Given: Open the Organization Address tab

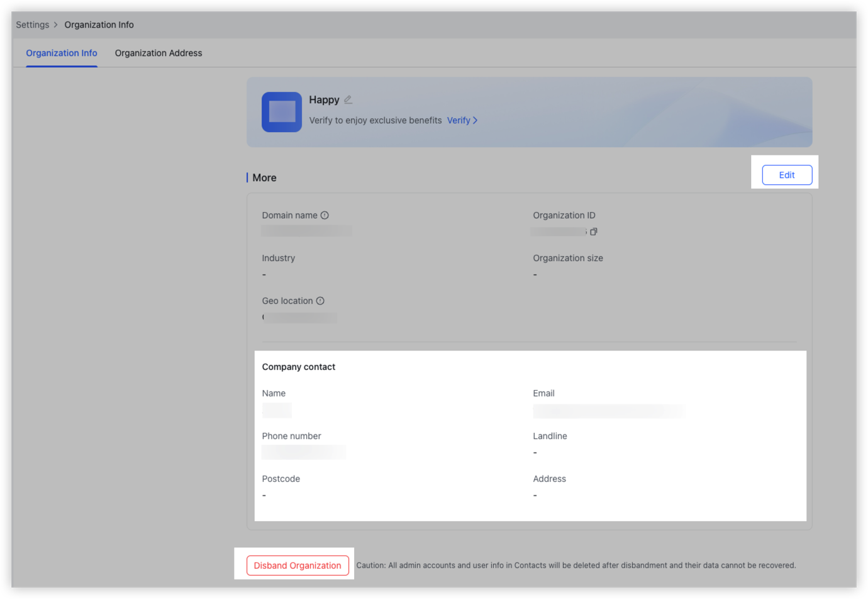Looking at the screenshot, I should 159,53.
